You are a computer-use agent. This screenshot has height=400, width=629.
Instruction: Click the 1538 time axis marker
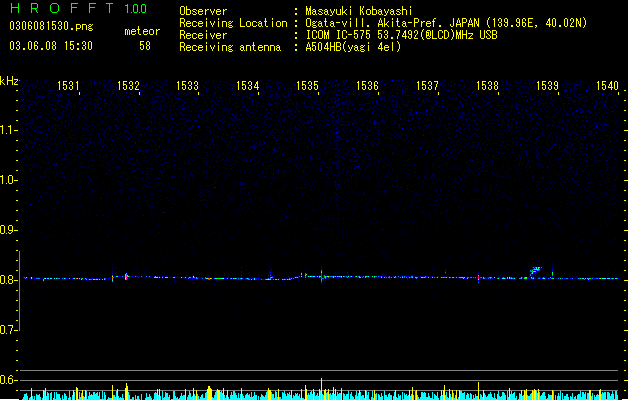click(487, 86)
